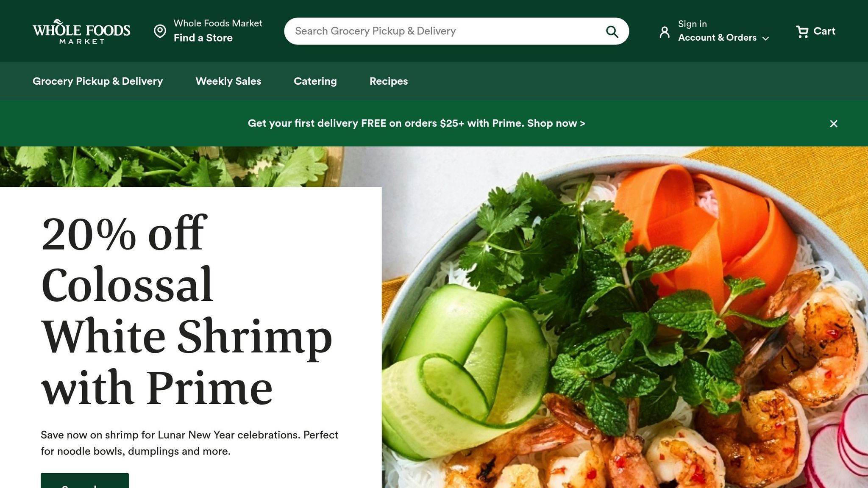Follow the free delivery Shop now promo
Image resolution: width=868 pixels, height=488 pixels.
pyautogui.click(x=556, y=123)
